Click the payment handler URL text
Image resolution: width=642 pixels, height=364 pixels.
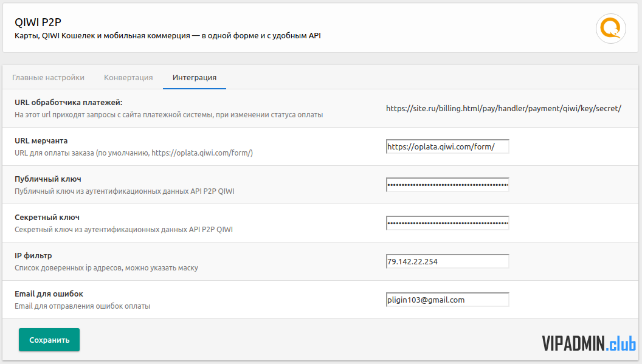pyautogui.click(x=503, y=109)
